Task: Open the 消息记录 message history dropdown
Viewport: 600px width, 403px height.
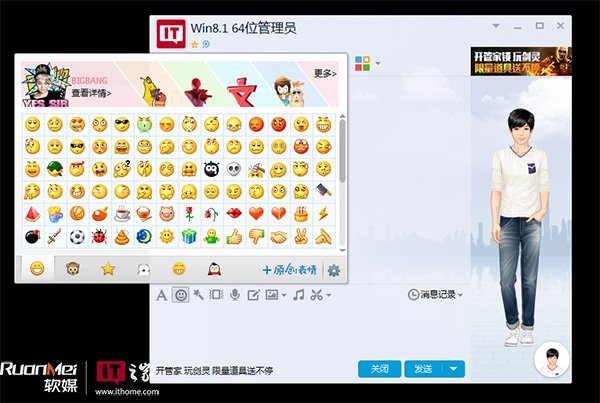Action: pyautogui.click(x=435, y=295)
